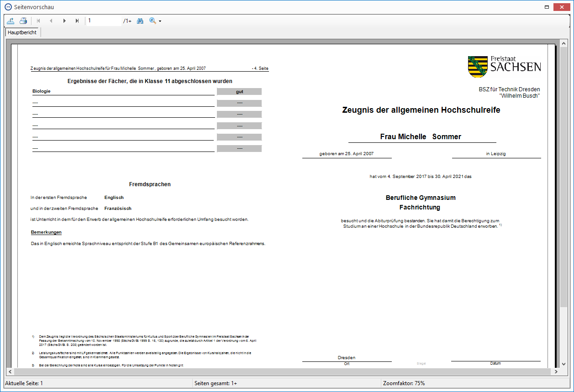Screen dimensions: 574x392
Task: Click the '/1+' page total label
Action: pyautogui.click(x=127, y=21)
